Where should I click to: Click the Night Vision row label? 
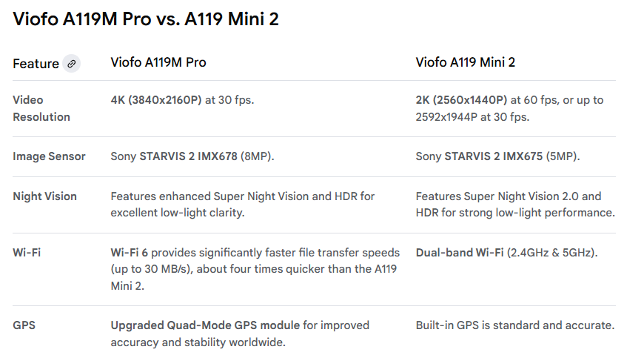tap(44, 196)
